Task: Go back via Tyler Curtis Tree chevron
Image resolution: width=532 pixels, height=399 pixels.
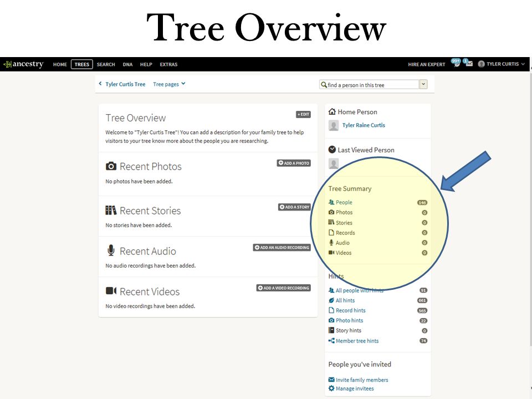Action: pyautogui.click(x=100, y=84)
